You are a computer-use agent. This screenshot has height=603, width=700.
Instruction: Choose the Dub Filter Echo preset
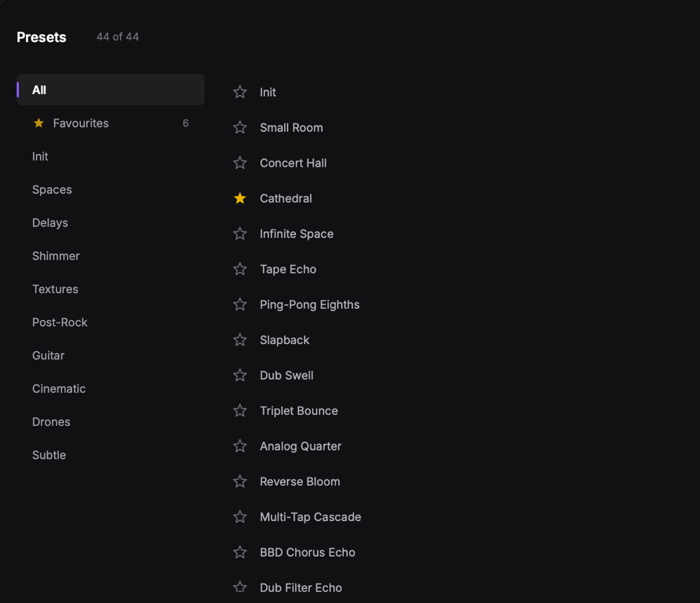(x=300, y=588)
